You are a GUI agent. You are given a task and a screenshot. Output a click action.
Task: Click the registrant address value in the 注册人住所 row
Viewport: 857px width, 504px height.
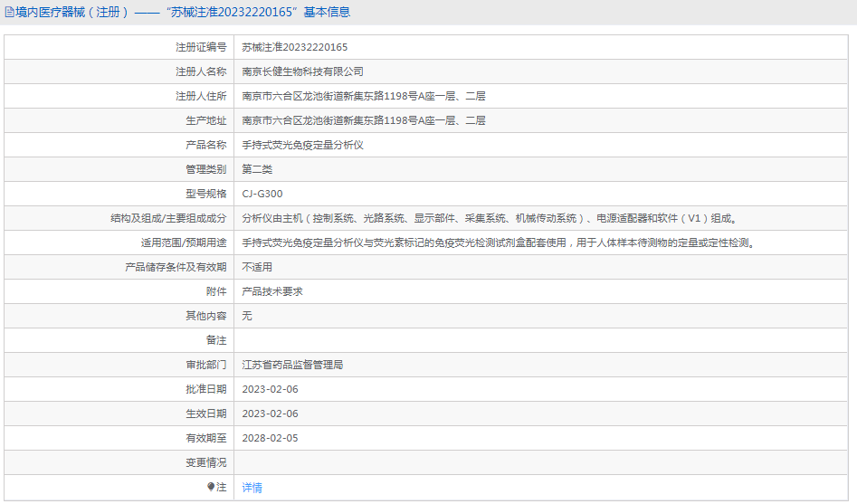tap(364, 96)
